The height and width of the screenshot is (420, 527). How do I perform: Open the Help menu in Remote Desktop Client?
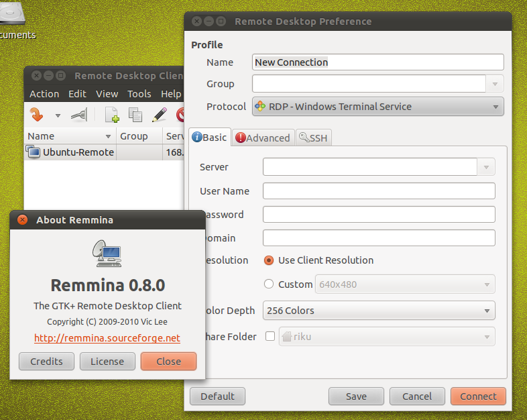pyautogui.click(x=171, y=94)
